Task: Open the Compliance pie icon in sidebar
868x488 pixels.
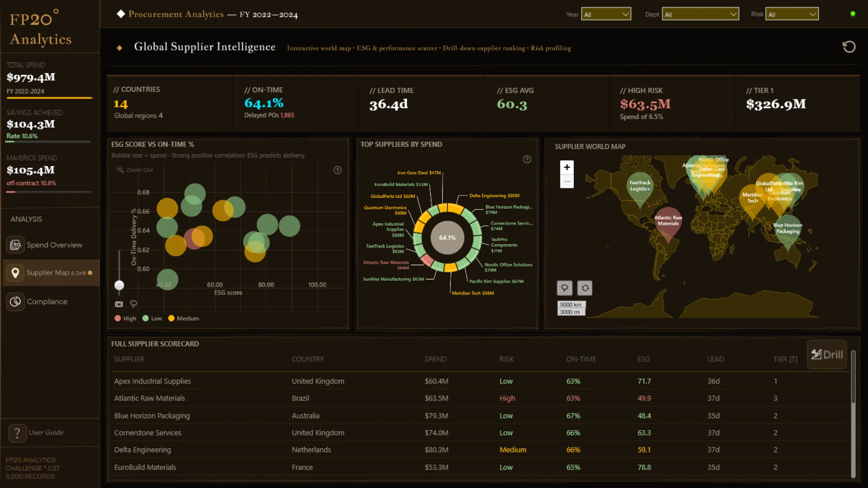Action: (15, 301)
